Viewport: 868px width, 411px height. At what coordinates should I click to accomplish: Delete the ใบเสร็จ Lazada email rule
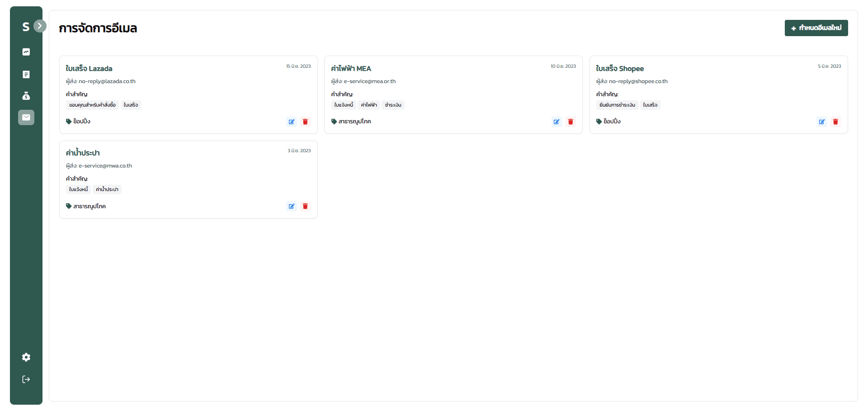click(305, 121)
